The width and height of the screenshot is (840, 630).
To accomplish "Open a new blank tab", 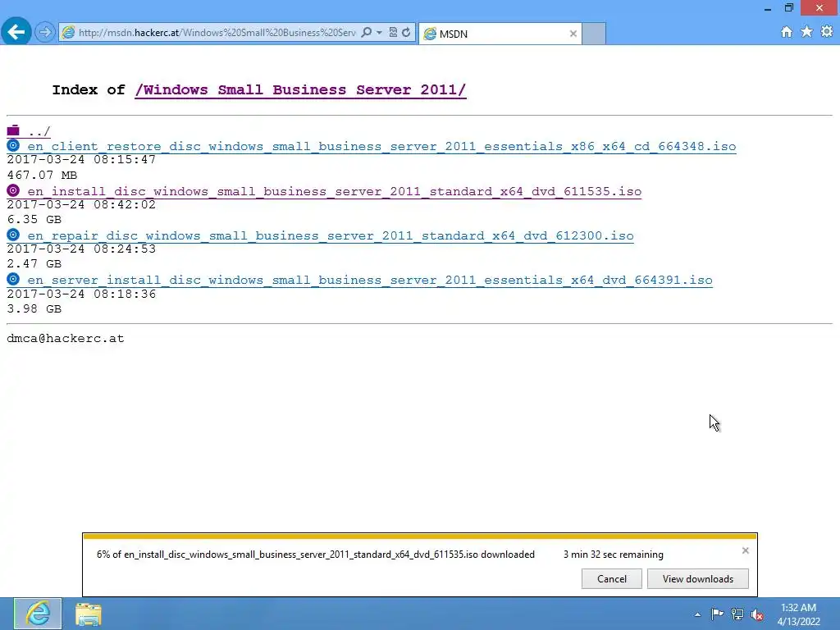I will click(594, 34).
